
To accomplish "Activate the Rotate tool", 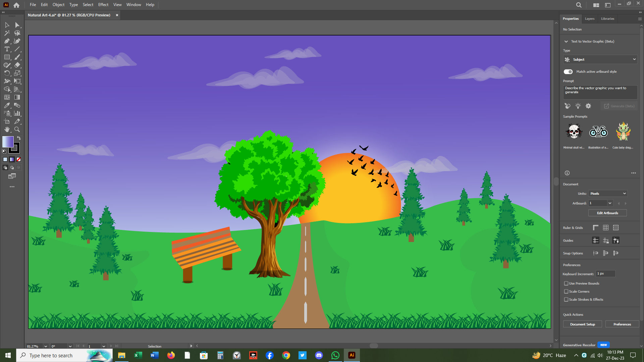I will (7, 73).
